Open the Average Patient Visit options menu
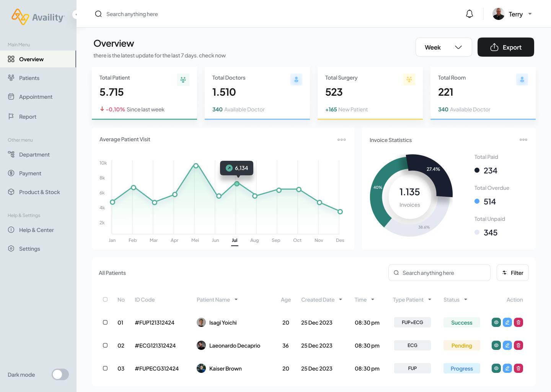 342,140
